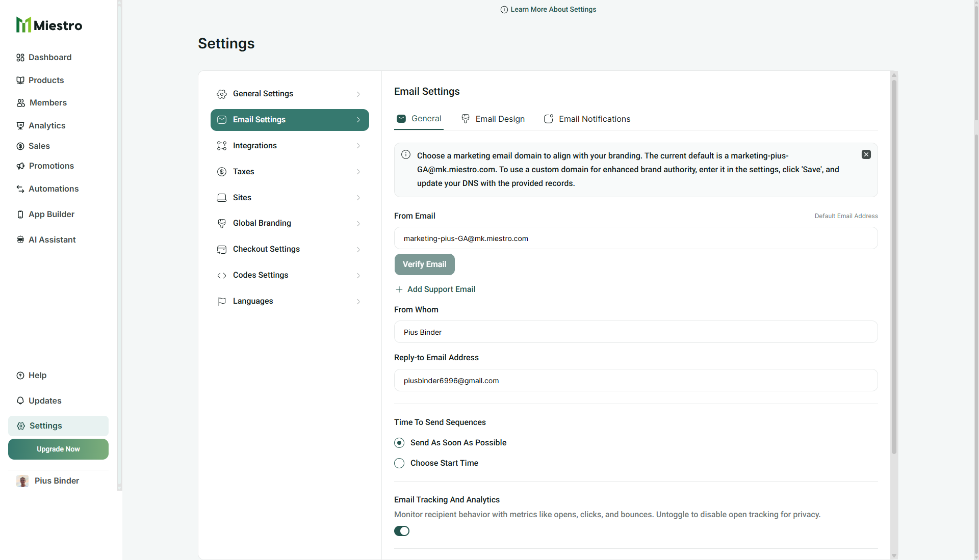Click the Pius Binder profile avatar
The width and height of the screenshot is (979, 560).
[22, 481]
